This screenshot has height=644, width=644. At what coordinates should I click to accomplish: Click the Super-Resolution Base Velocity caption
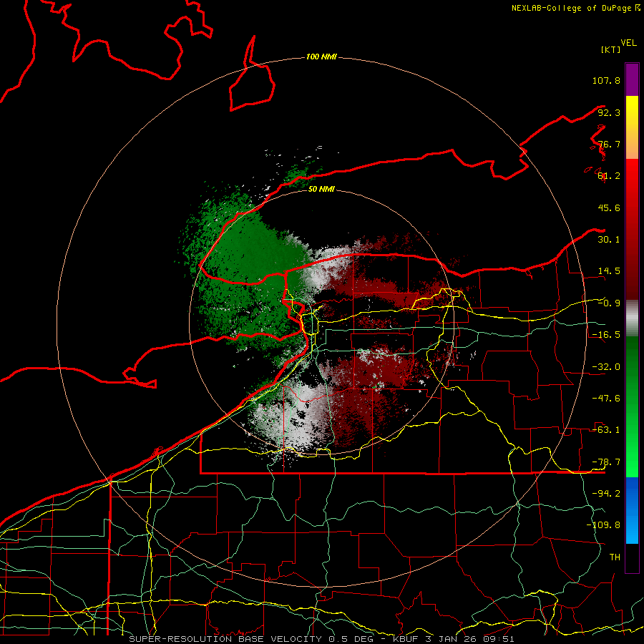(321, 639)
